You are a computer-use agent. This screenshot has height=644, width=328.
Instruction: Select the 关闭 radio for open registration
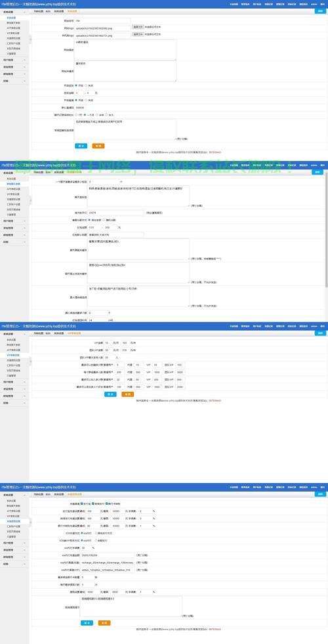pyautogui.click(x=86, y=86)
